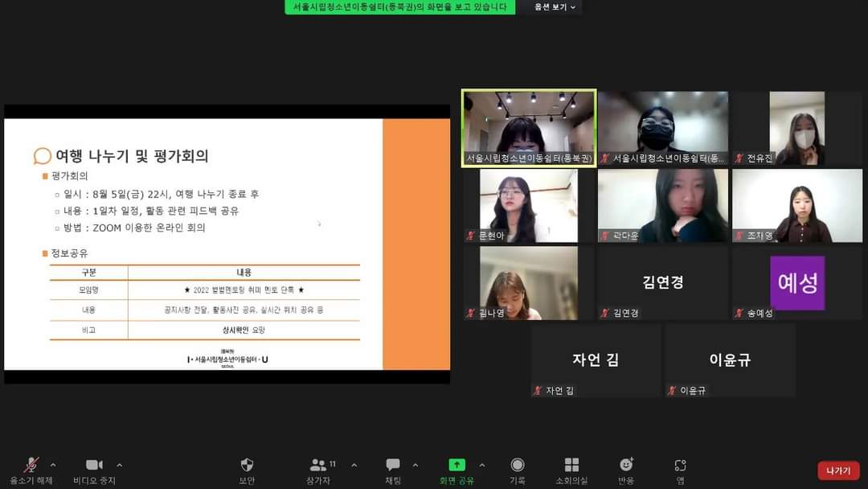Expand audio options chevron beside microphone
The width and height of the screenshot is (868, 489).
(x=53, y=465)
